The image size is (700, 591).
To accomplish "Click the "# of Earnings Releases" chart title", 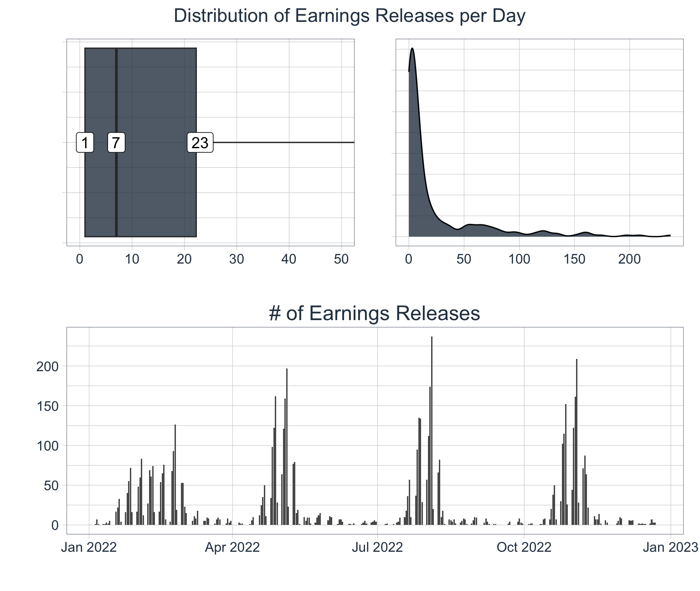I will coord(374,313).
